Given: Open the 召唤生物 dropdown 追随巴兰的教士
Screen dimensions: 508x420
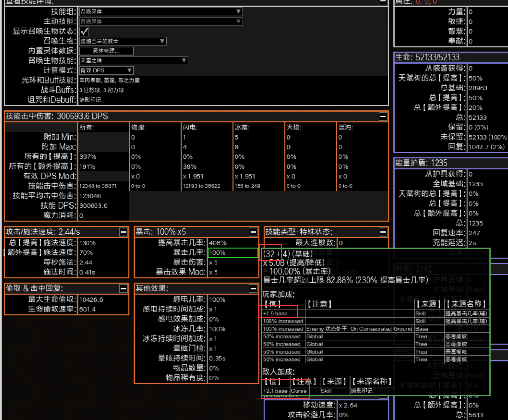Looking at the screenshot, I should click(123, 41).
